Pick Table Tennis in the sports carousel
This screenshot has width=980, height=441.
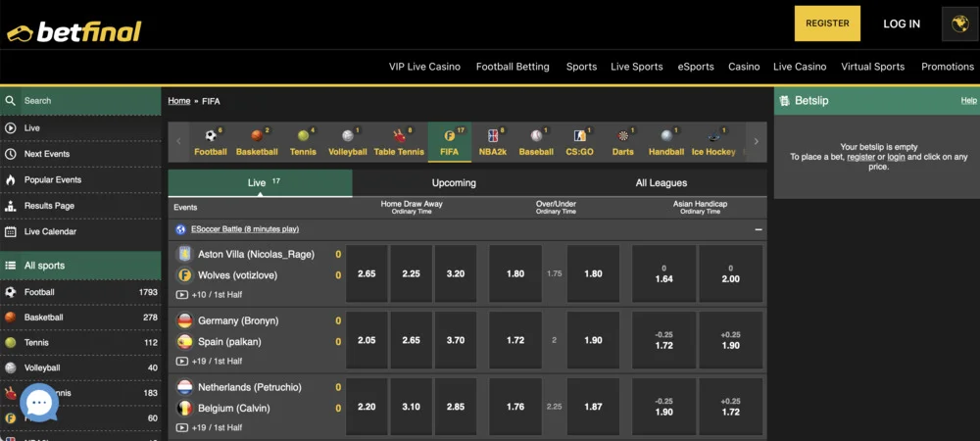pyautogui.click(x=399, y=142)
